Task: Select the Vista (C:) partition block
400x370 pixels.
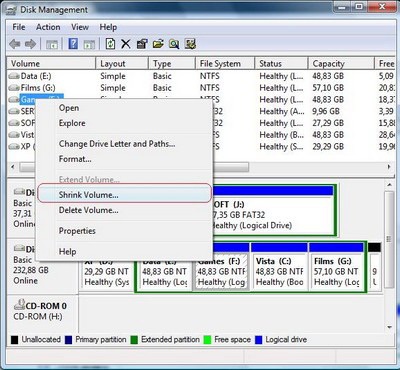Action: click(279, 267)
